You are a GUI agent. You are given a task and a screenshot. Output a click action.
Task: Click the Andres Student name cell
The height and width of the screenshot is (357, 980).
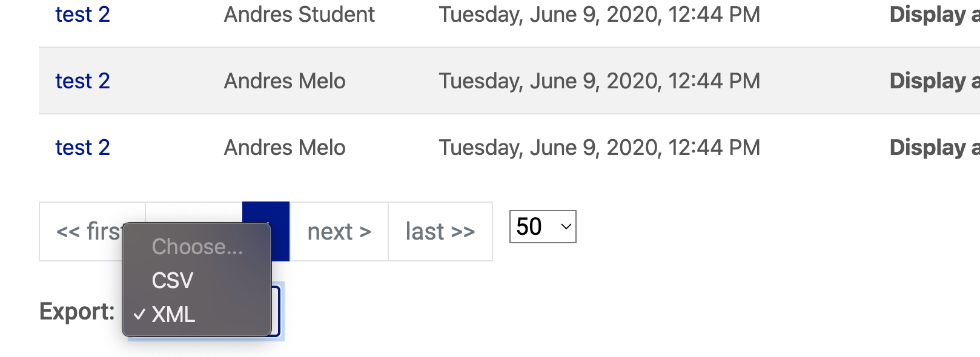[299, 15]
